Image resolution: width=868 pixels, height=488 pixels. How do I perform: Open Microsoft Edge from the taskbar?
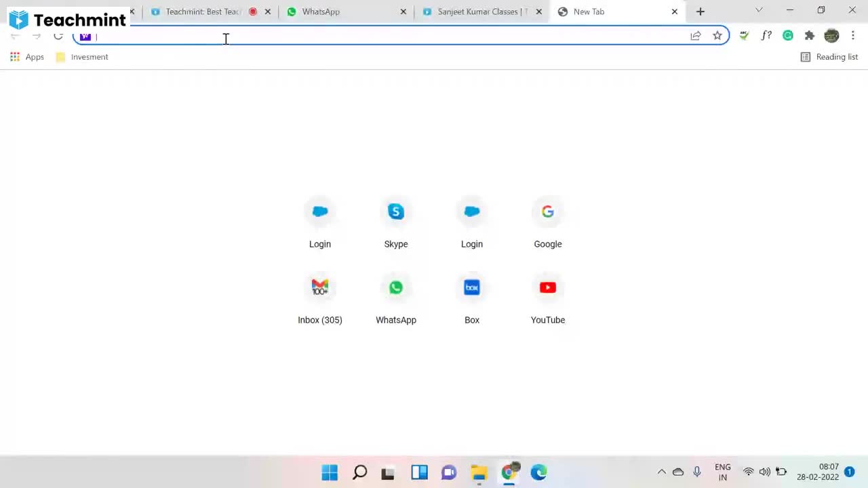click(x=538, y=472)
